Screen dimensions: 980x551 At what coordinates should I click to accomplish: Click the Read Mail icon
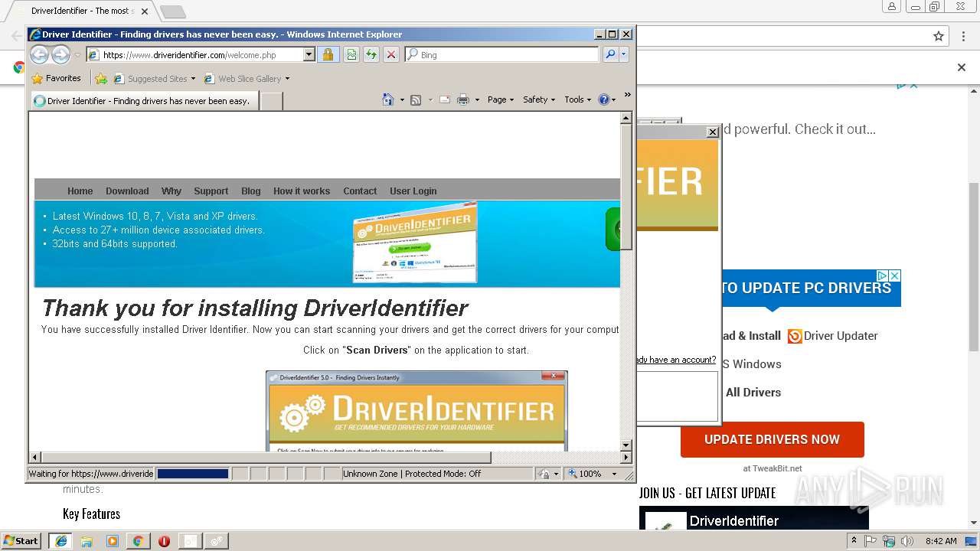[x=444, y=99]
